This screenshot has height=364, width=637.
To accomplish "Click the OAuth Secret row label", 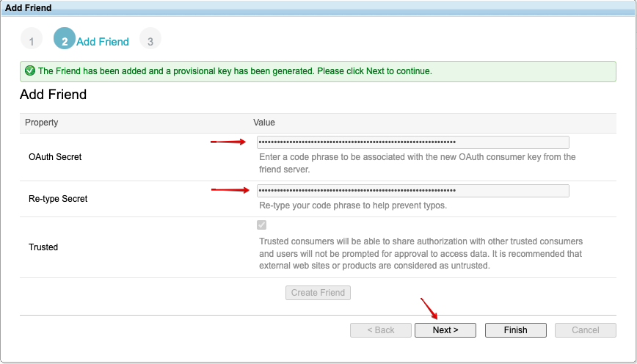I will click(55, 157).
